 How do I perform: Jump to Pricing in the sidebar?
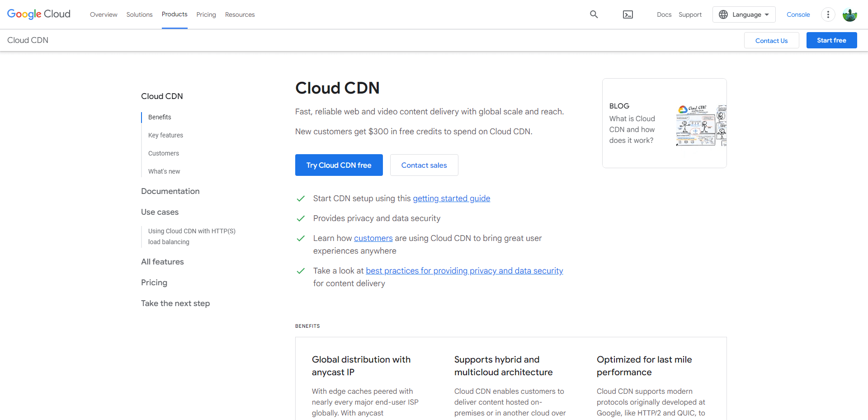pos(154,283)
